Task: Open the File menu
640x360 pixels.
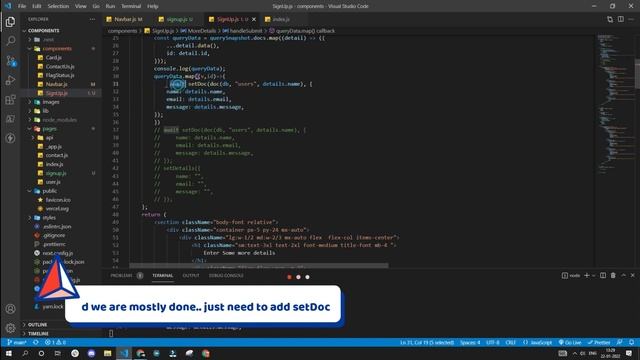Action: pos(22,6)
